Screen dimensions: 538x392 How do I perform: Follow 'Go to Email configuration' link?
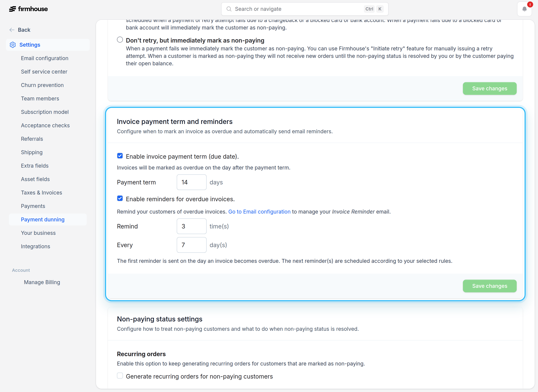click(x=259, y=212)
